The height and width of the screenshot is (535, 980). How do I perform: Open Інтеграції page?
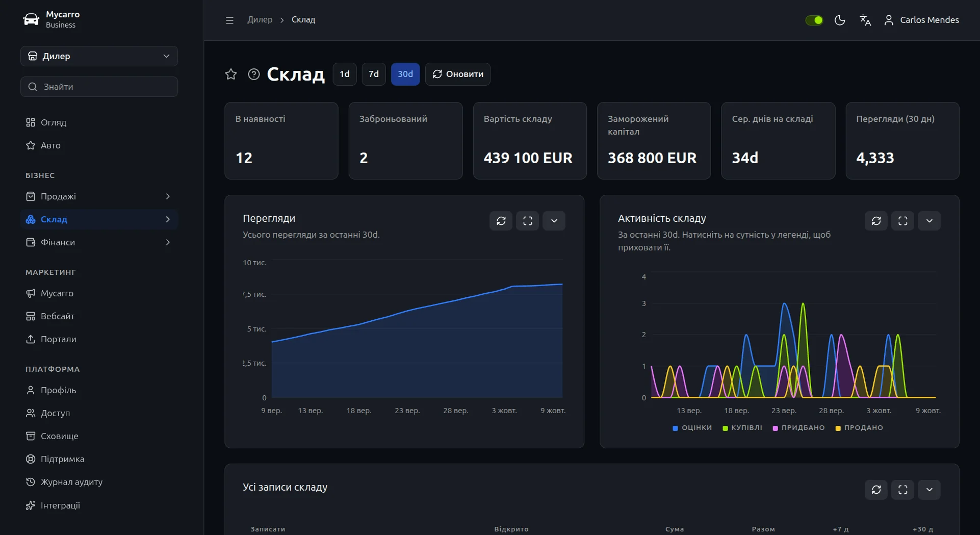point(99,505)
